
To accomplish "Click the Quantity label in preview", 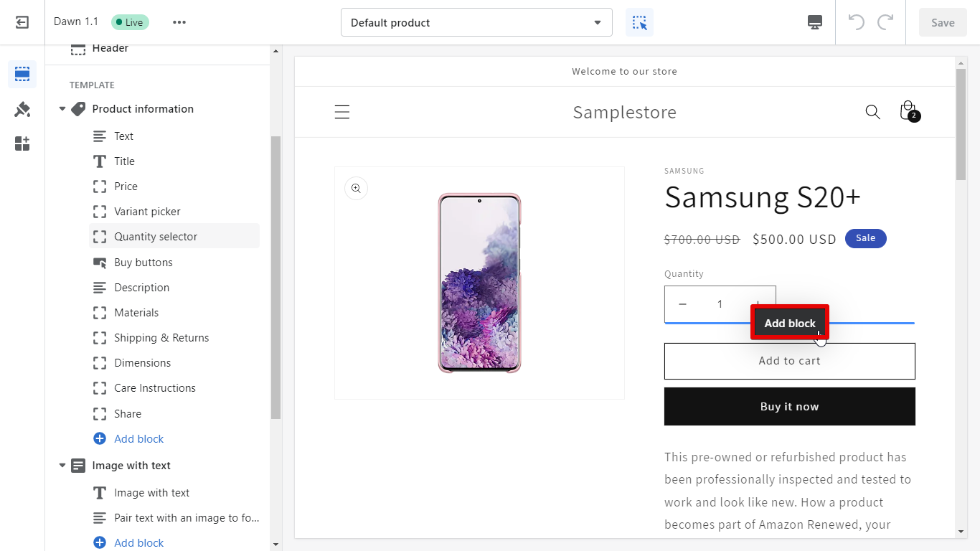I will tap(684, 274).
